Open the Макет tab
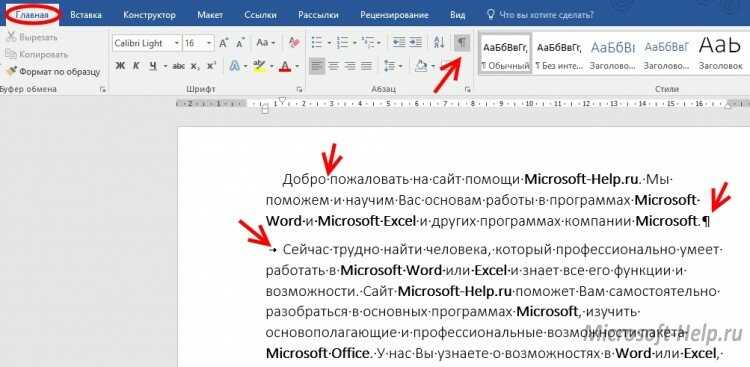 click(x=210, y=15)
